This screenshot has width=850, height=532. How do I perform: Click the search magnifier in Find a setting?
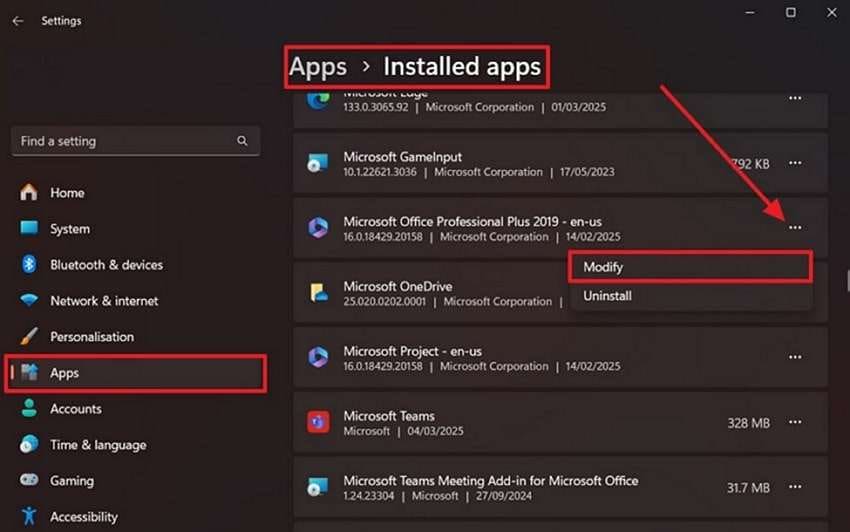242,141
